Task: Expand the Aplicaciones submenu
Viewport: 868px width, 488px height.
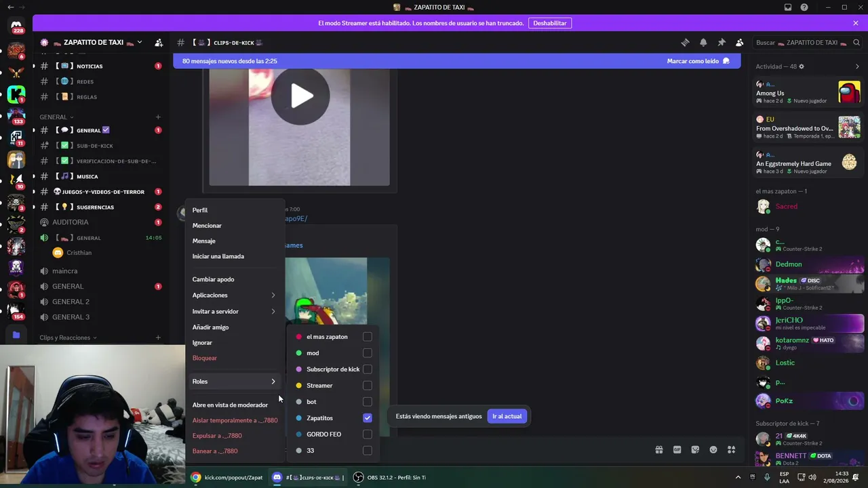Action: [234, 296]
